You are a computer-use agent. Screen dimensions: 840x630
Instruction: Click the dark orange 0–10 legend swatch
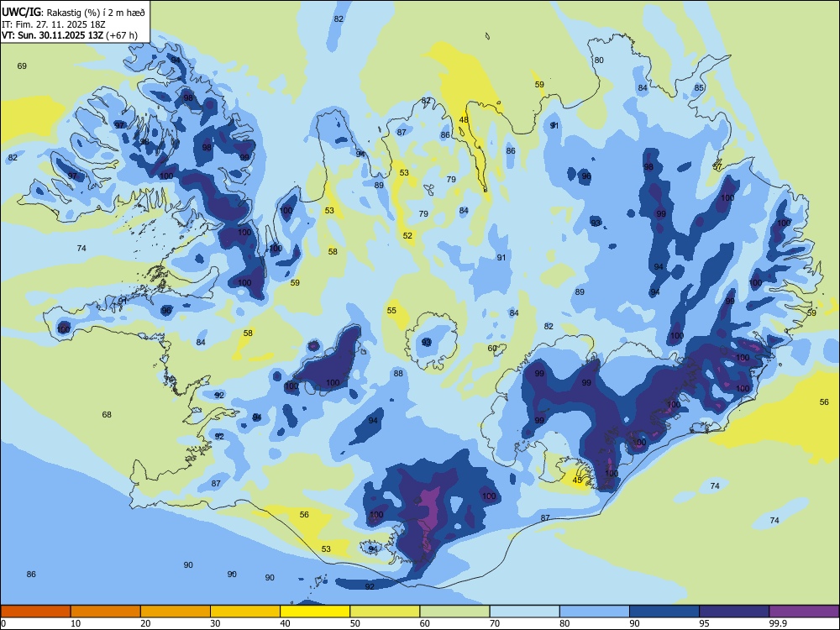click(35, 612)
